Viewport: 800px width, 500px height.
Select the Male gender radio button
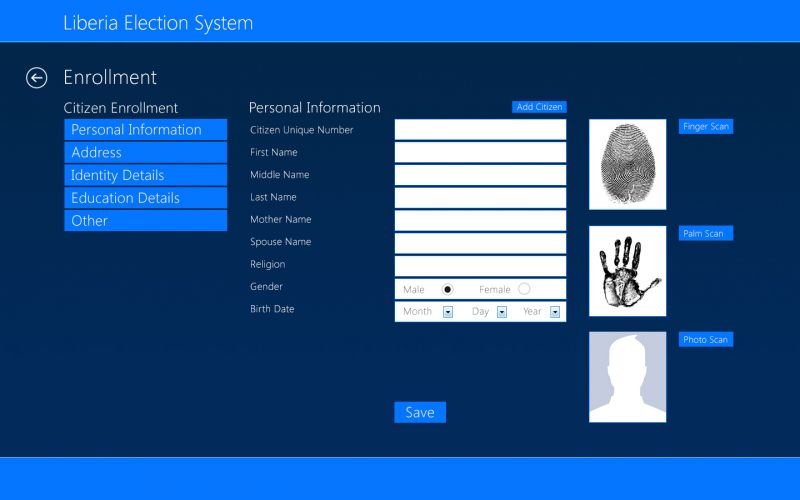tap(447, 289)
